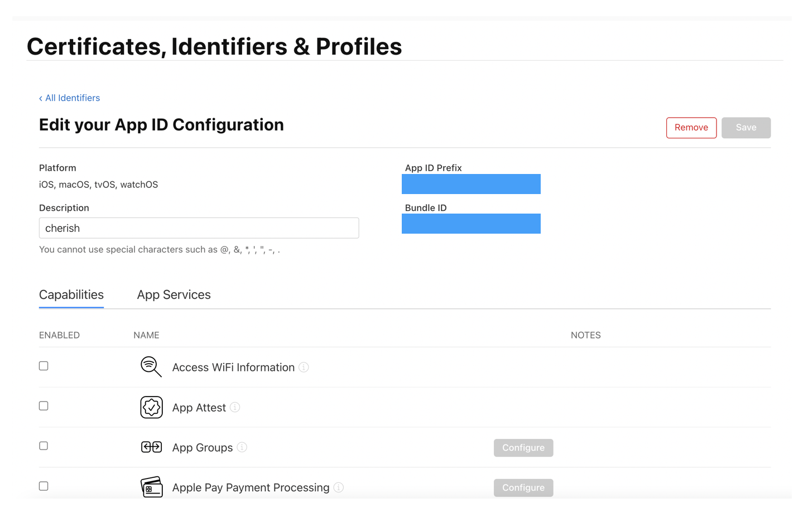Show info icon beside App Groups
Image resolution: width=808 pixels, height=532 pixels.
click(242, 447)
